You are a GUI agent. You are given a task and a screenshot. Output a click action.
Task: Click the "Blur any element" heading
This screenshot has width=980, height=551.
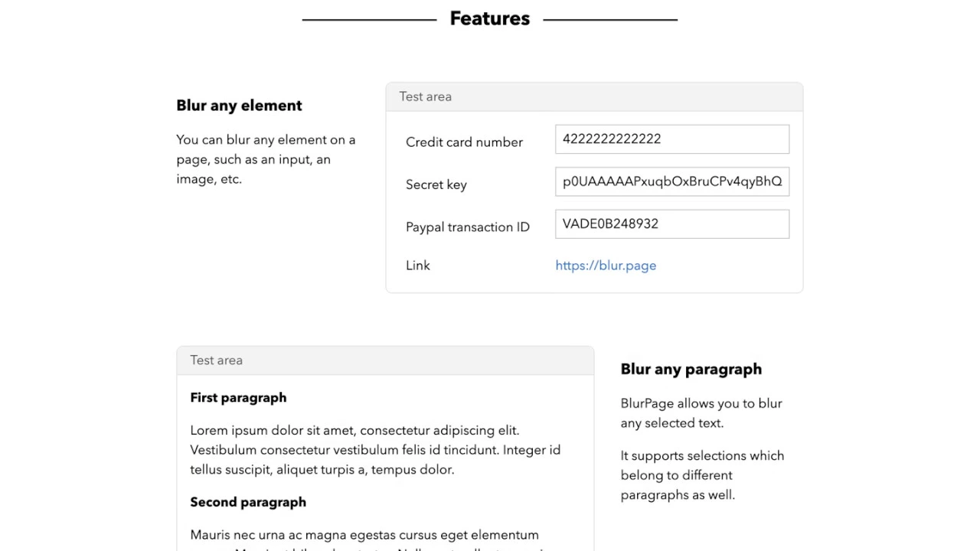[x=239, y=106]
